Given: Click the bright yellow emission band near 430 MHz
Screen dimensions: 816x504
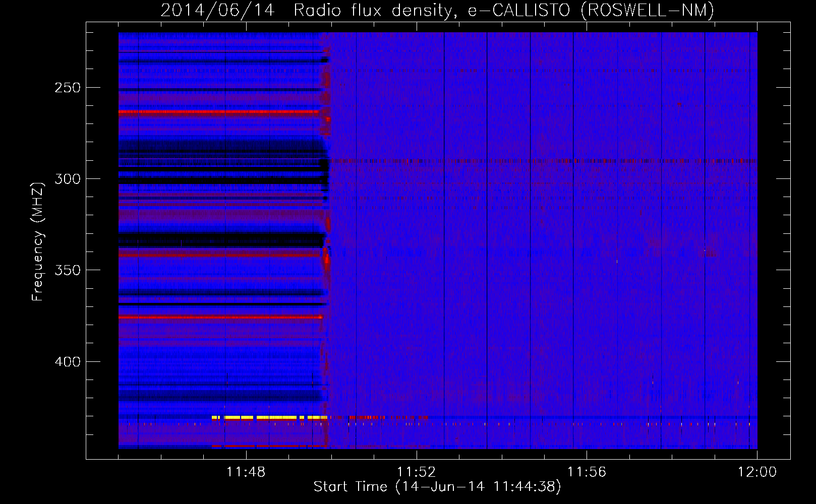Looking at the screenshot, I should (x=269, y=418).
